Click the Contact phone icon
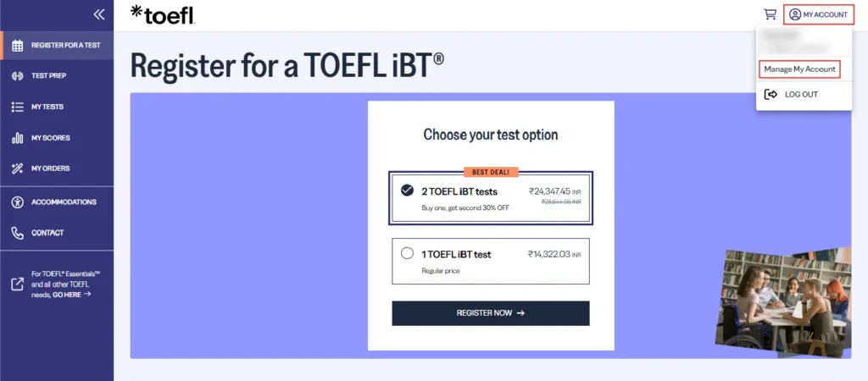The image size is (868, 381). [17, 233]
